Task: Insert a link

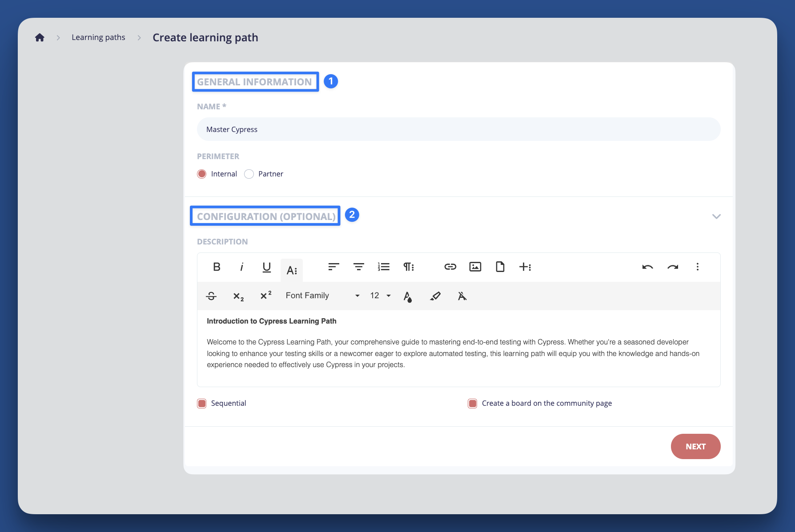Action: [x=450, y=267]
